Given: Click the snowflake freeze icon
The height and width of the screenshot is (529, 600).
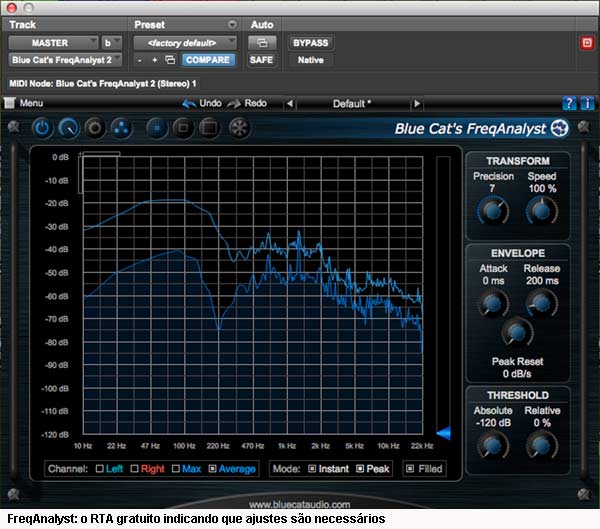Looking at the screenshot, I should [240, 128].
